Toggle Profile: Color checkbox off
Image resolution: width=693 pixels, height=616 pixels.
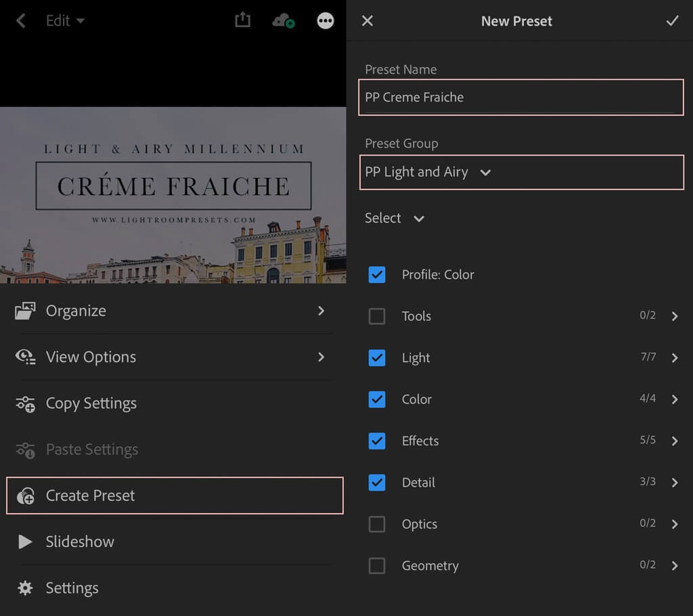click(377, 275)
